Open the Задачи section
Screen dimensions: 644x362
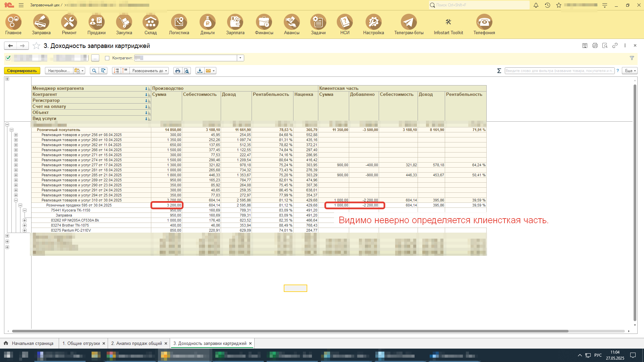click(x=318, y=24)
